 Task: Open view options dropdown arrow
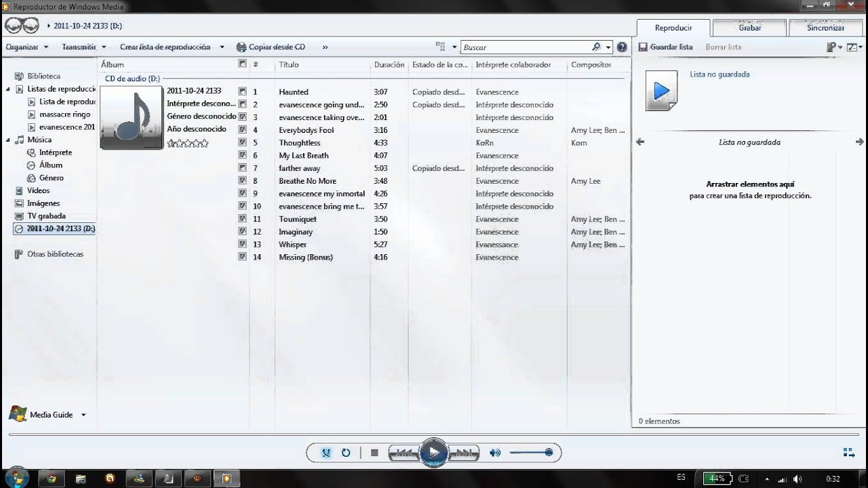(454, 47)
